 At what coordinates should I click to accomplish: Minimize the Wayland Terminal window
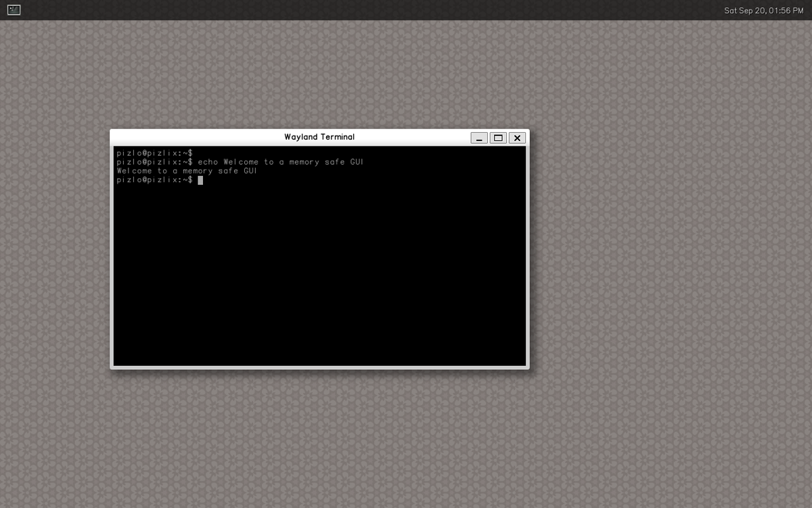[x=479, y=137]
